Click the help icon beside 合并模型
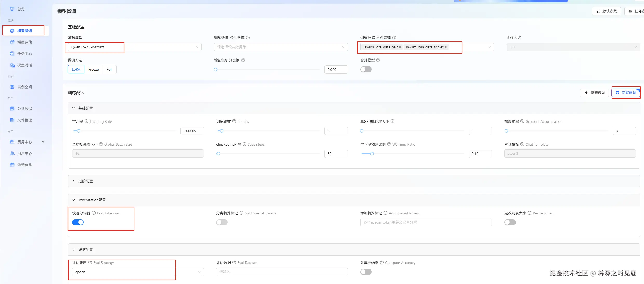The height and width of the screenshot is (284, 644). click(x=378, y=60)
